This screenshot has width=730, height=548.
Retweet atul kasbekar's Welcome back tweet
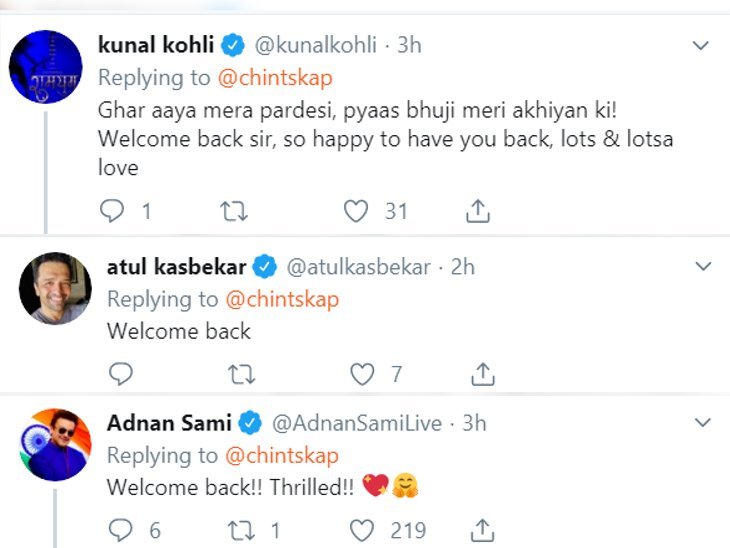pos(240,374)
